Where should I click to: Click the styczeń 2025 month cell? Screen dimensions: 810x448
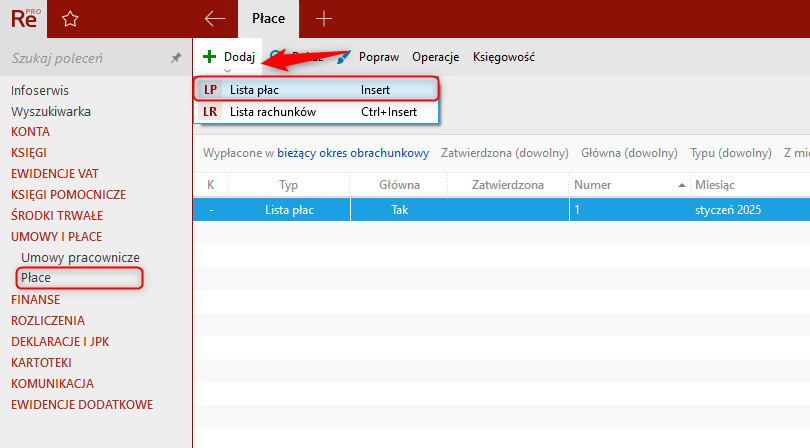point(728,210)
